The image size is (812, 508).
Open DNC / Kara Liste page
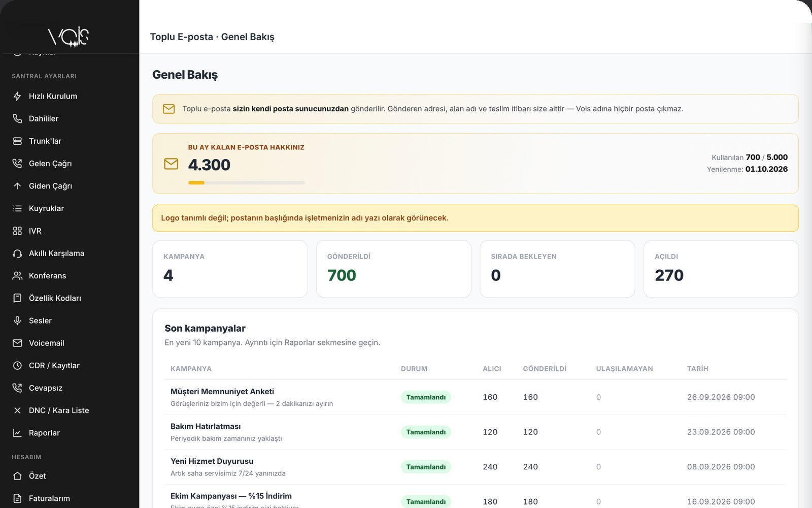(x=70, y=410)
